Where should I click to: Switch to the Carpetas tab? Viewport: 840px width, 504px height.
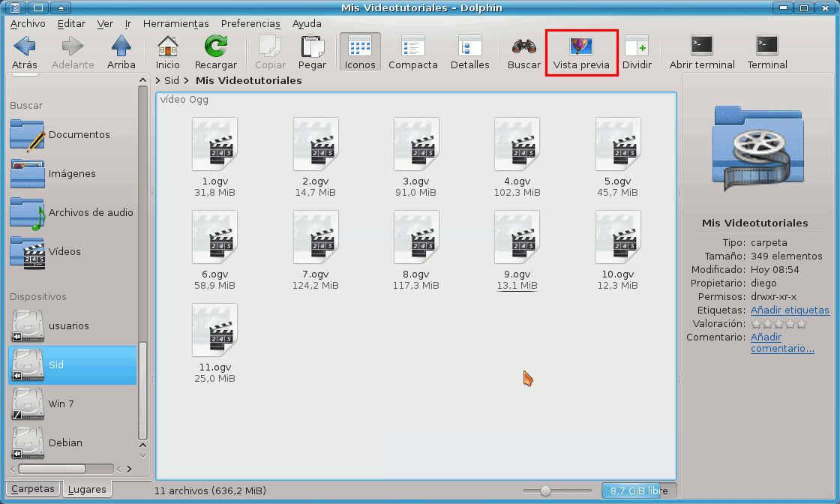(x=33, y=488)
